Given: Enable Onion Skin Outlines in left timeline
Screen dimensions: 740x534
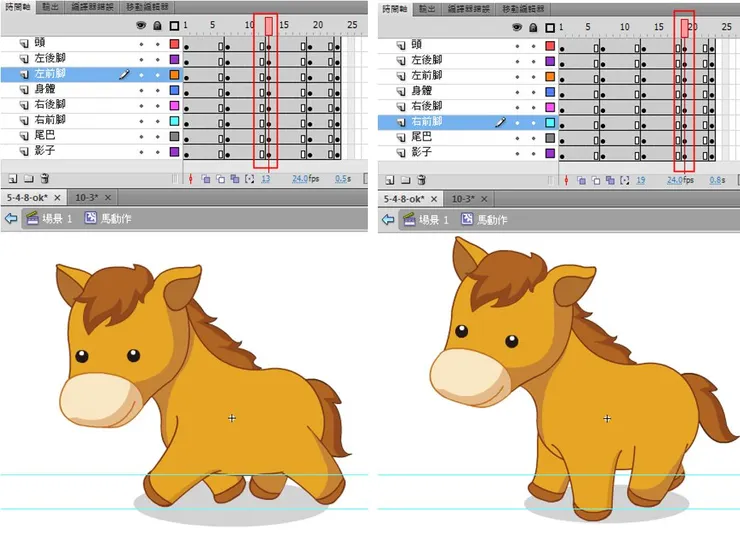Looking at the screenshot, I should pyautogui.click(x=220, y=179).
